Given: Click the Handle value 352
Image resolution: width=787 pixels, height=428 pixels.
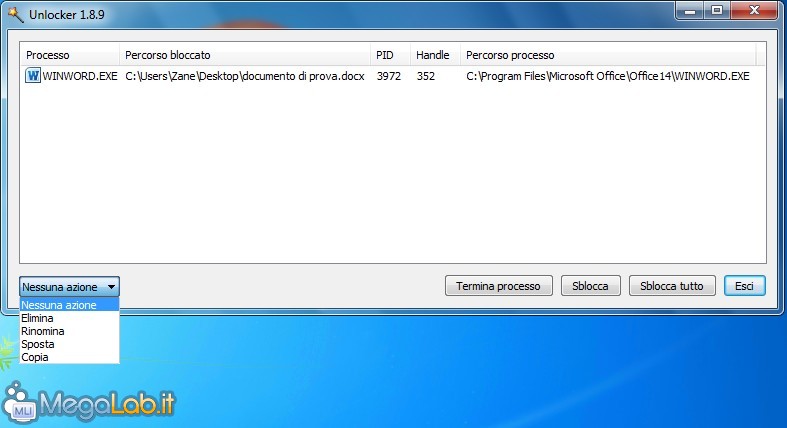Looking at the screenshot, I should (x=426, y=76).
